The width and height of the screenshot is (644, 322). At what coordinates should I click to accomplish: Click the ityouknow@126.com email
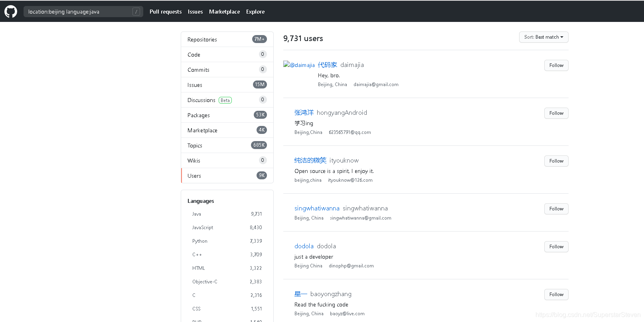350,180
